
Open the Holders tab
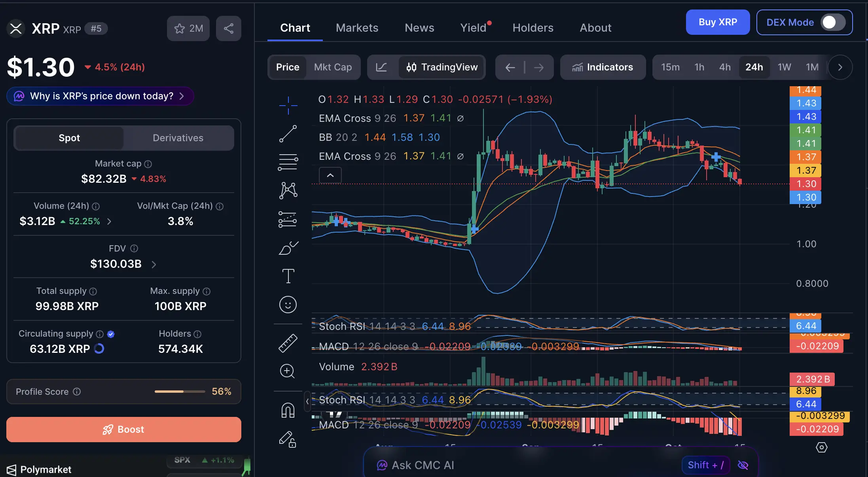pos(533,28)
